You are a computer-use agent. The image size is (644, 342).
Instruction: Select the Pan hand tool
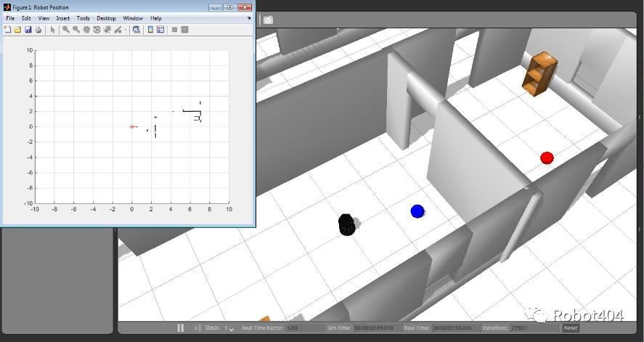coord(86,30)
